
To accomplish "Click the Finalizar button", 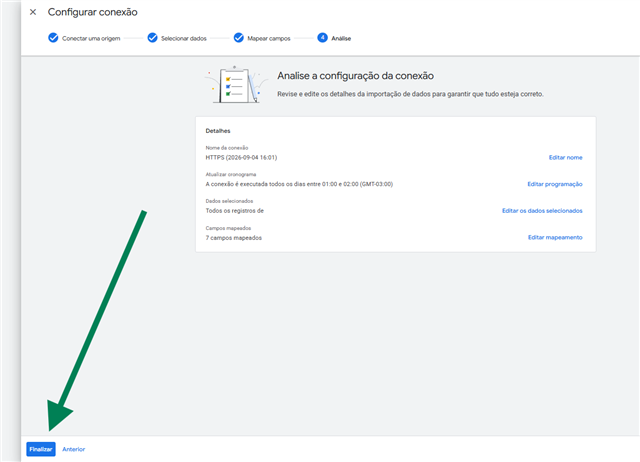I will tap(41, 449).
